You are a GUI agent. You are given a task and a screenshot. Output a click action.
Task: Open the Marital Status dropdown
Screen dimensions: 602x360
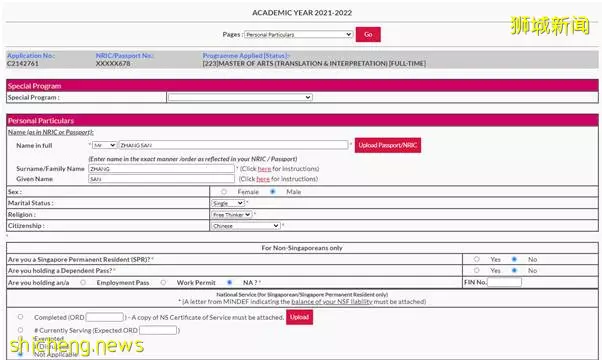click(x=228, y=203)
